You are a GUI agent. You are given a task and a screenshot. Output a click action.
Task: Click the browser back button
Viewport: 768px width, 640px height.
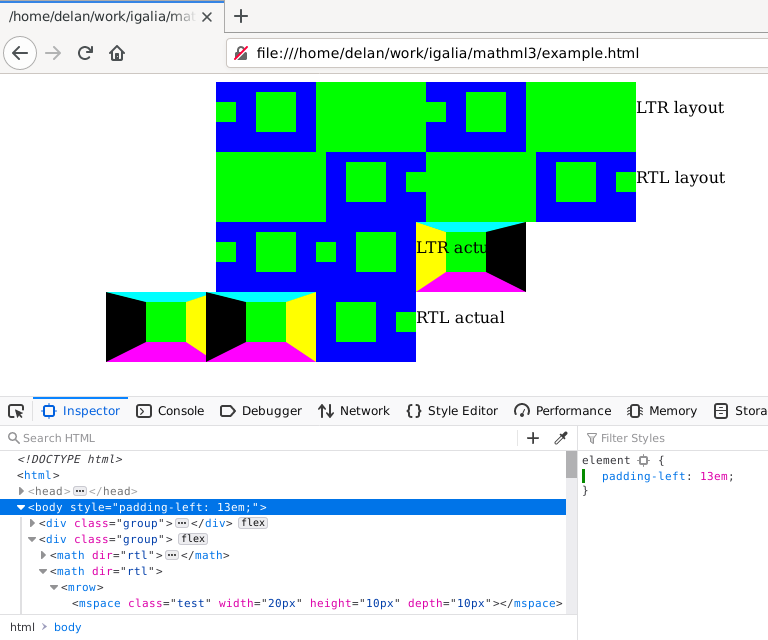point(20,53)
